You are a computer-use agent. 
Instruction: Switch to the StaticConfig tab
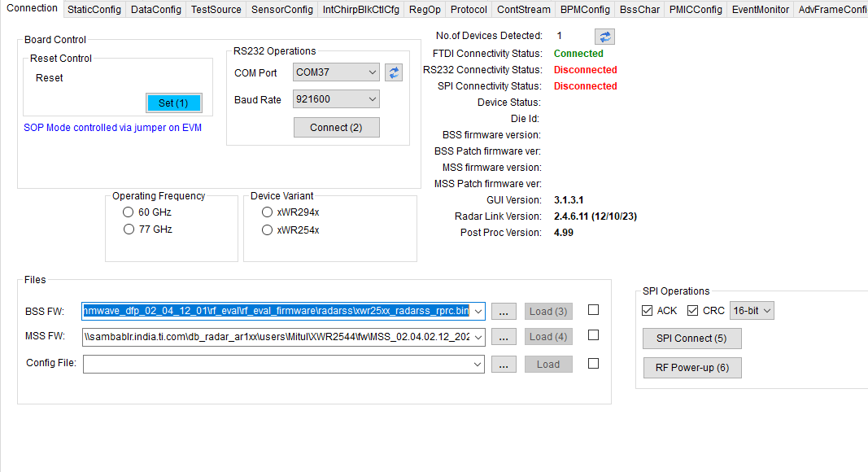[94, 10]
